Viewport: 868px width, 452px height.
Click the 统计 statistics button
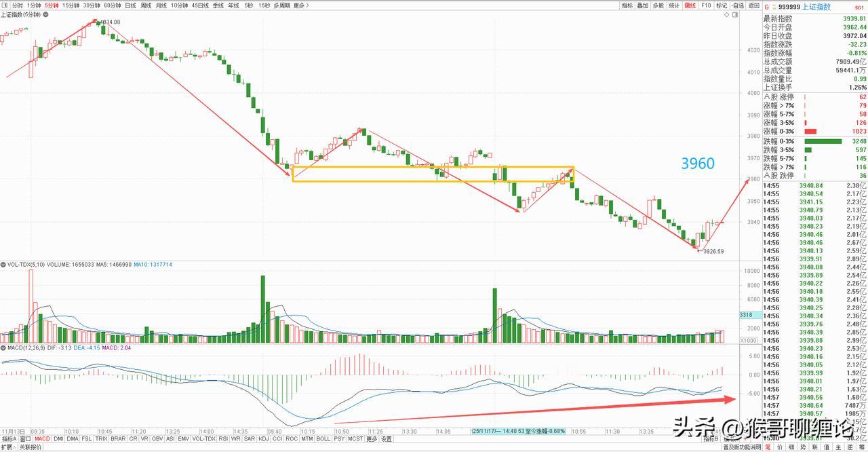[x=674, y=5]
